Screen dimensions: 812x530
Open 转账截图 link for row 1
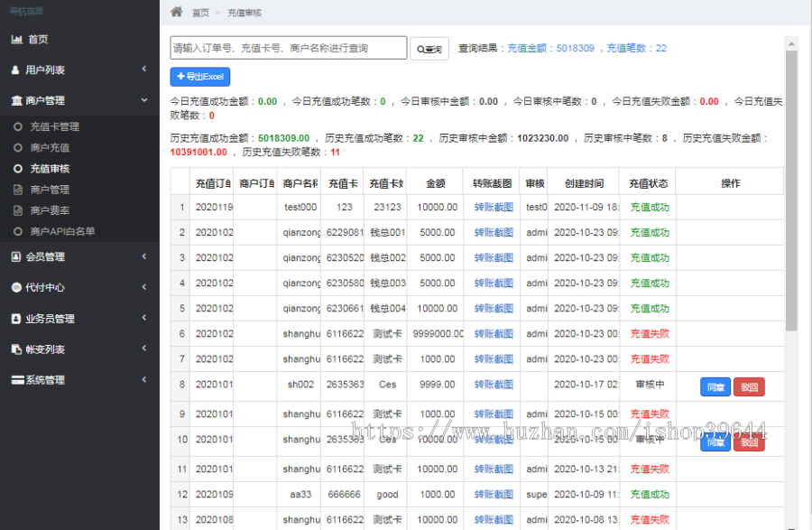[x=494, y=208]
